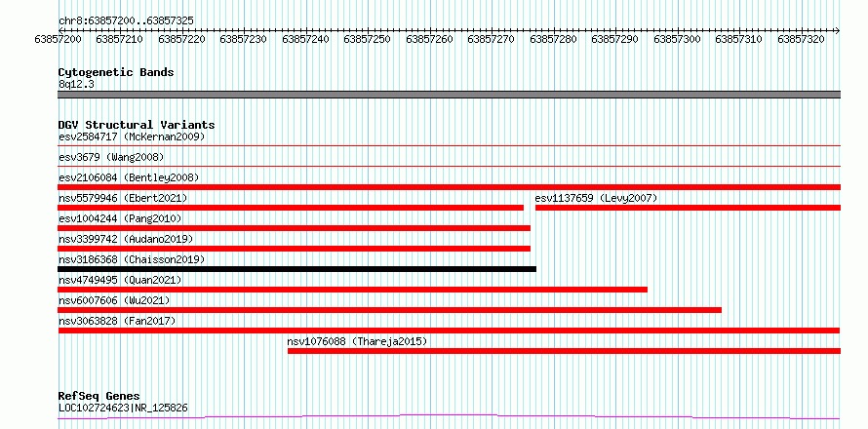
Task: Select the 8q12.3 band label
Action: click(x=76, y=84)
